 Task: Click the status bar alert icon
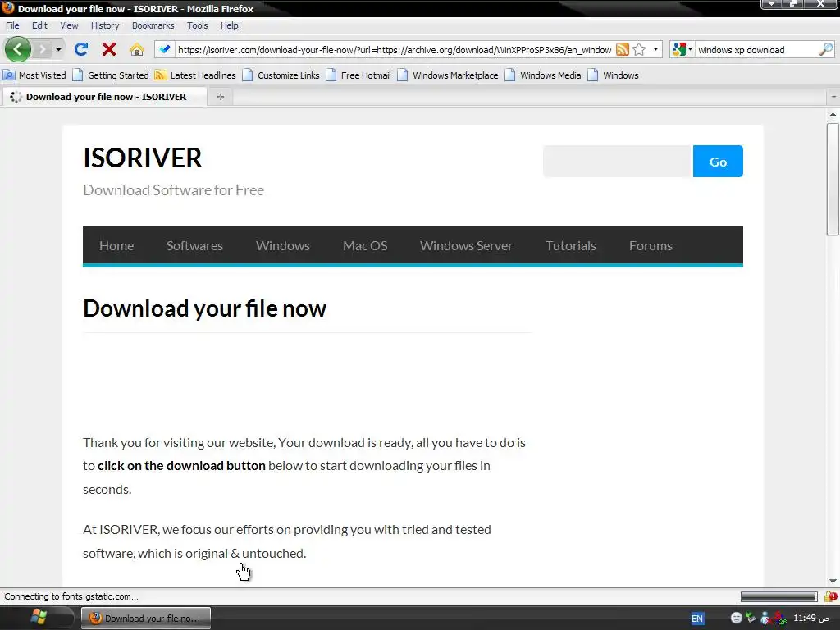point(831,597)
